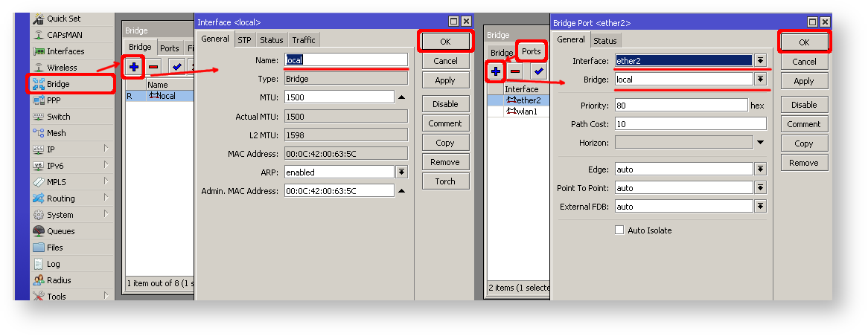Open the Edge dropdown set to auto
This screenshot has width=868, height=336.
(x=760, y=169)
